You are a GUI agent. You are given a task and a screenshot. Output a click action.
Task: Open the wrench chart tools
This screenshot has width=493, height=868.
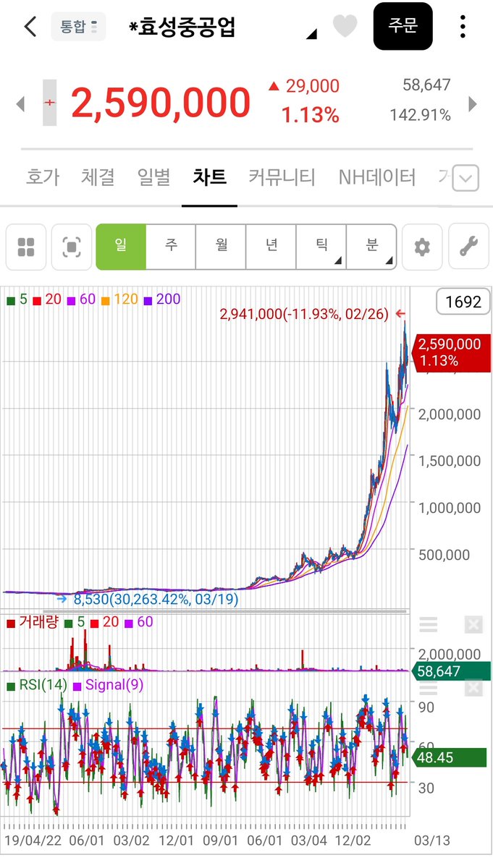tap(469, 247)
